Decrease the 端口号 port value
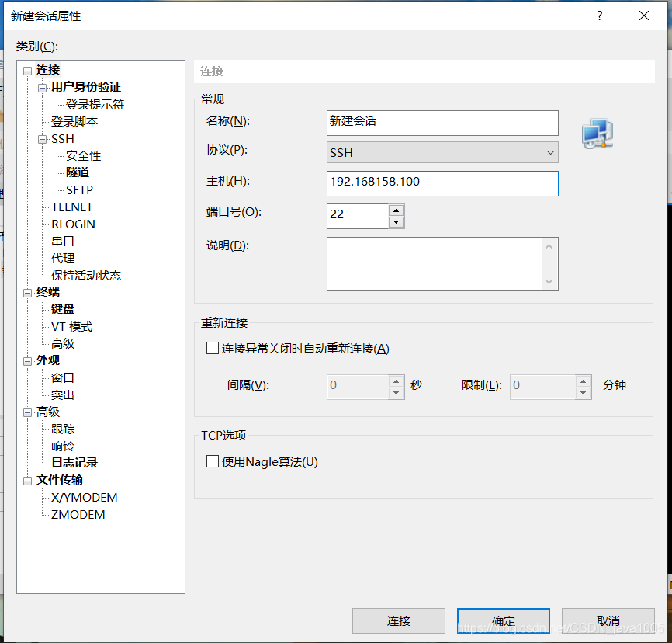Viewport: 672px width, 643px height. (x=397, y=222)
